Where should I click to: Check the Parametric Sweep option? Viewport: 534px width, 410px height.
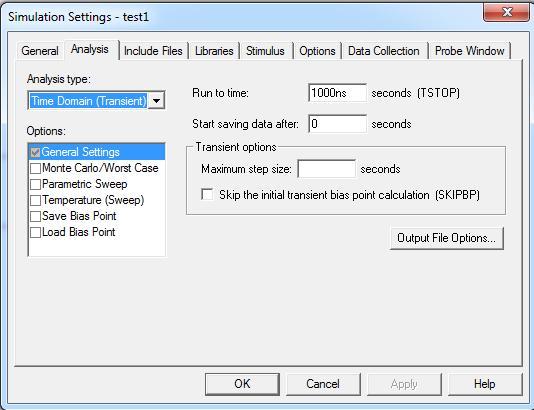tap(35, 184)
